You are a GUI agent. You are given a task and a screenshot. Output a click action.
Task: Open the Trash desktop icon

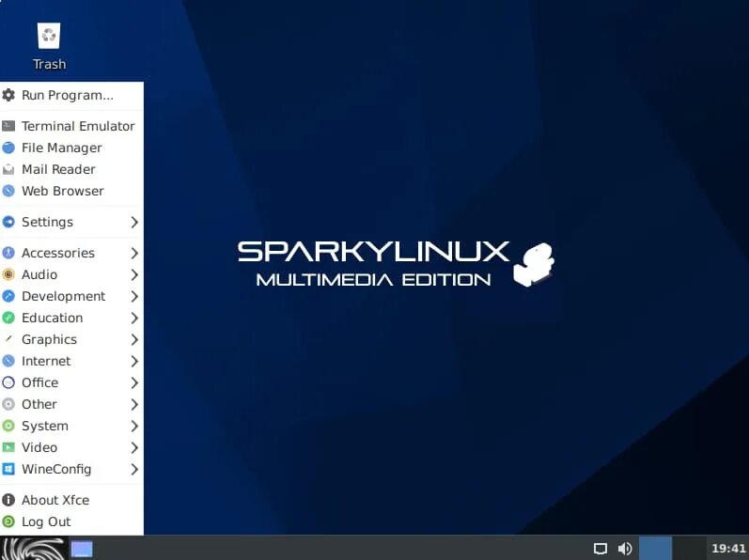[x=49, y=46]
